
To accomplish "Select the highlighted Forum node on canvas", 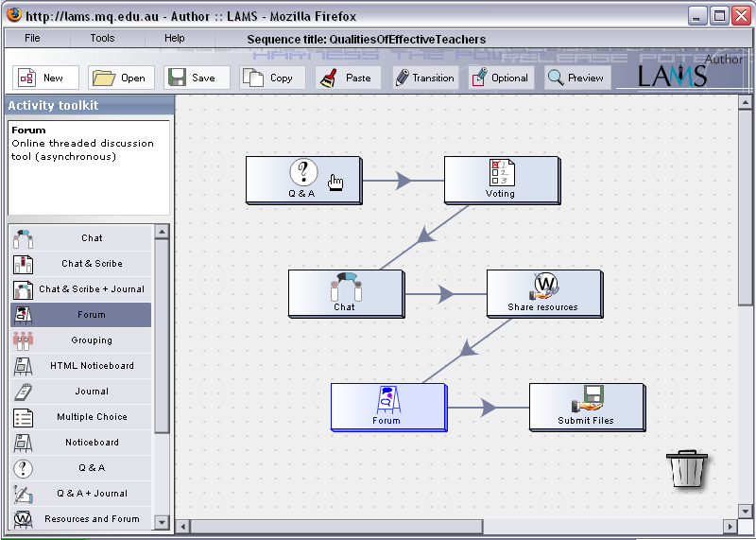I will tap(387, 406).
